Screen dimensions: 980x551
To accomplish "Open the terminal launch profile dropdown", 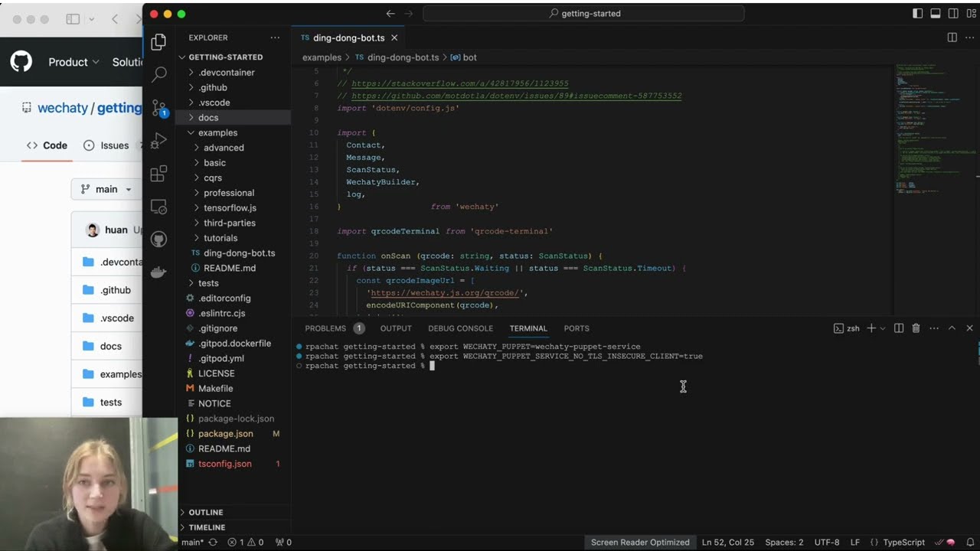I will point(883,328).
